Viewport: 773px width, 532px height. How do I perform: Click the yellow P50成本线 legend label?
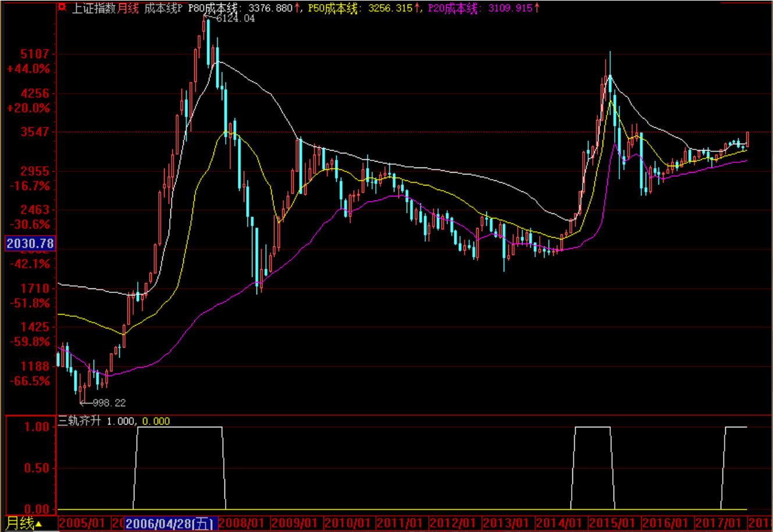[x=332, y=8]
